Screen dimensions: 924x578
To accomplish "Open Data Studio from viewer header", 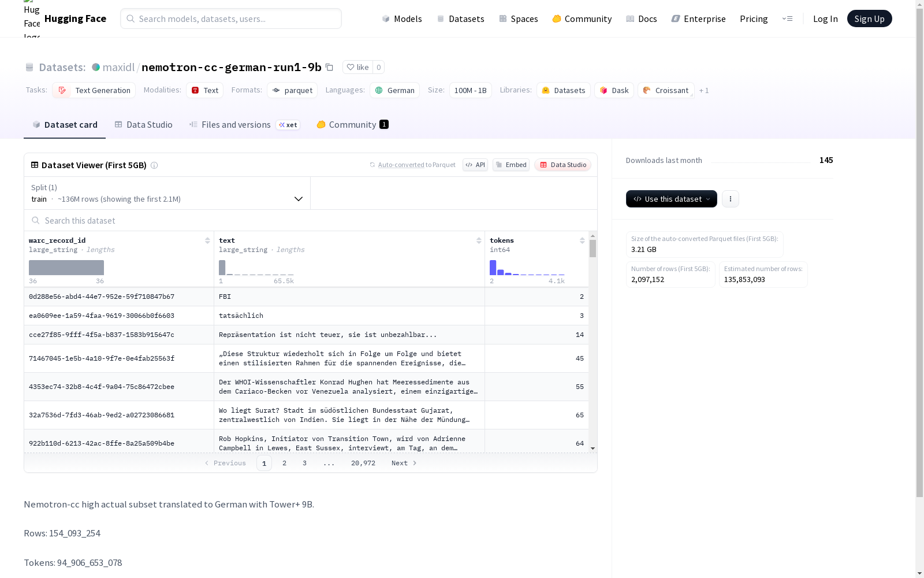I will [562, 165].
